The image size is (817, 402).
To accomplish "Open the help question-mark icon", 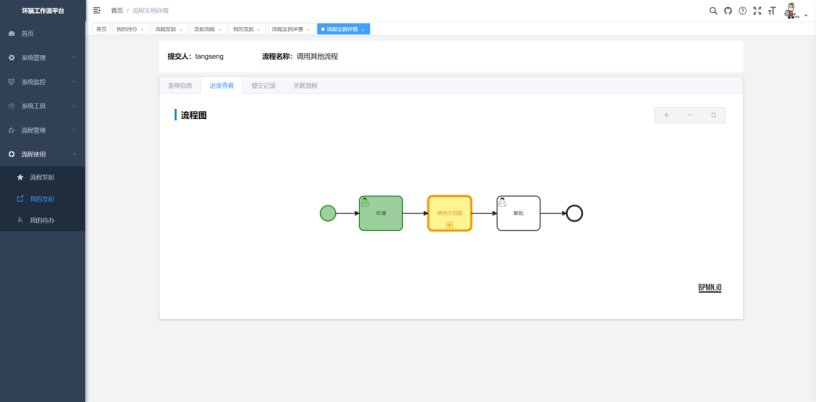I will tap(742, 10).
